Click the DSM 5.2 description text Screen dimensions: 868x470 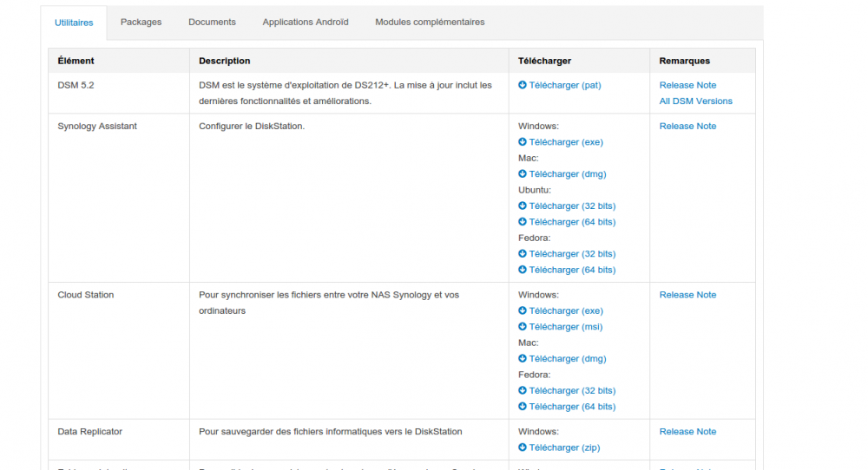[x=345, y=93]
